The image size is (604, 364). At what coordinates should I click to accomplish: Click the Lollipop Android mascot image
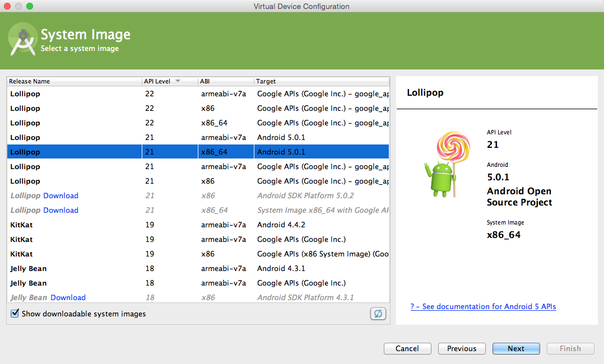[447, 165]
